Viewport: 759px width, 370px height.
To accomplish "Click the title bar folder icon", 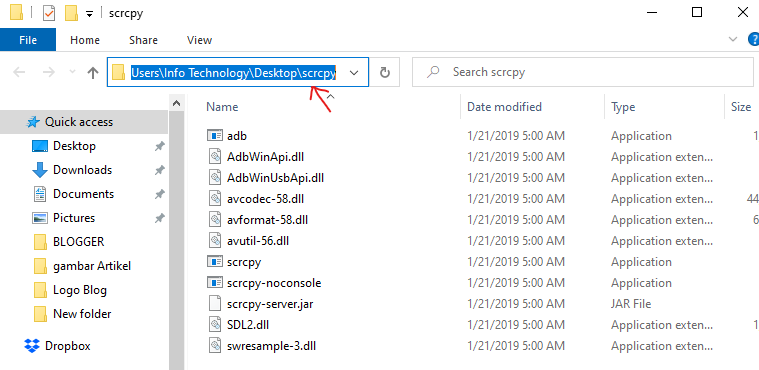I will [16, 13].
